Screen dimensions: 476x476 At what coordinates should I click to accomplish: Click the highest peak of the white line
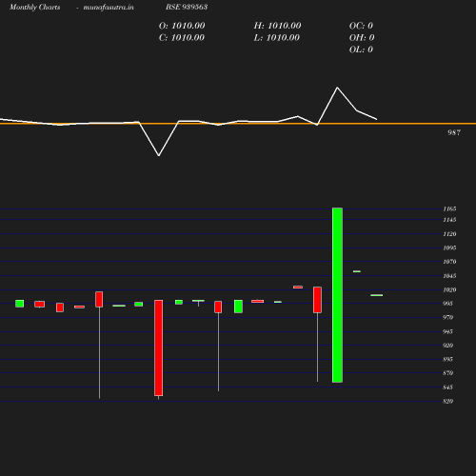[337, 88]
